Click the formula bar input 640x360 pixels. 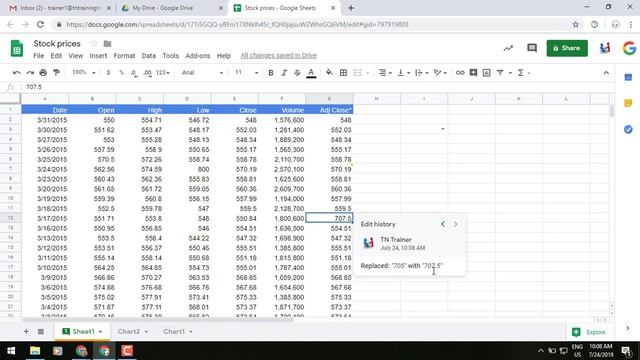318,87
